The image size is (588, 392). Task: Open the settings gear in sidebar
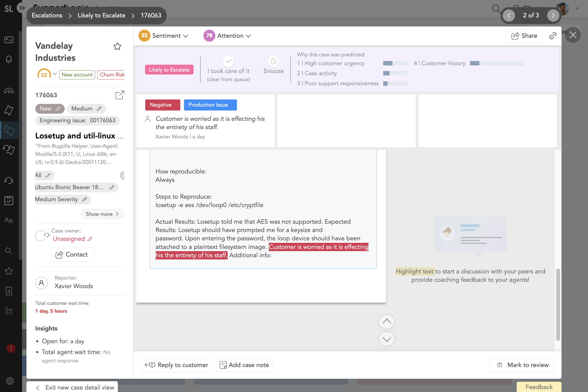click(10, 381)
